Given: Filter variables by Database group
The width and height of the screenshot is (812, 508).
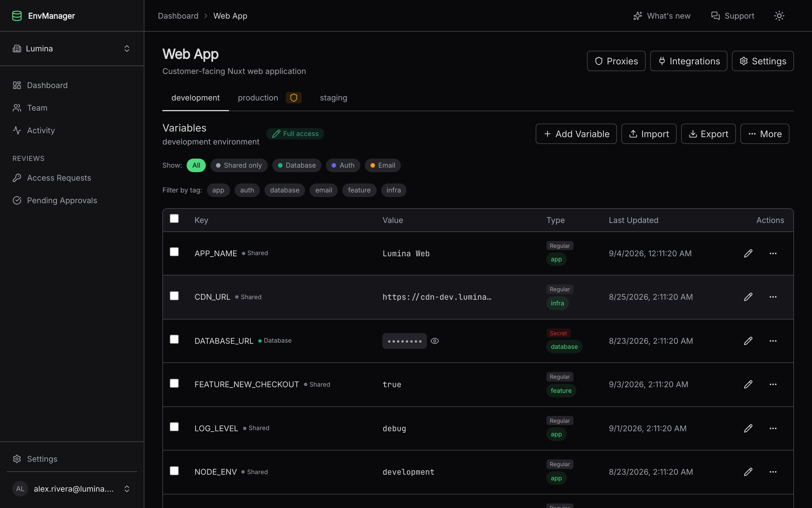Looking at the screenshot, I should click(x=297, y=165).
